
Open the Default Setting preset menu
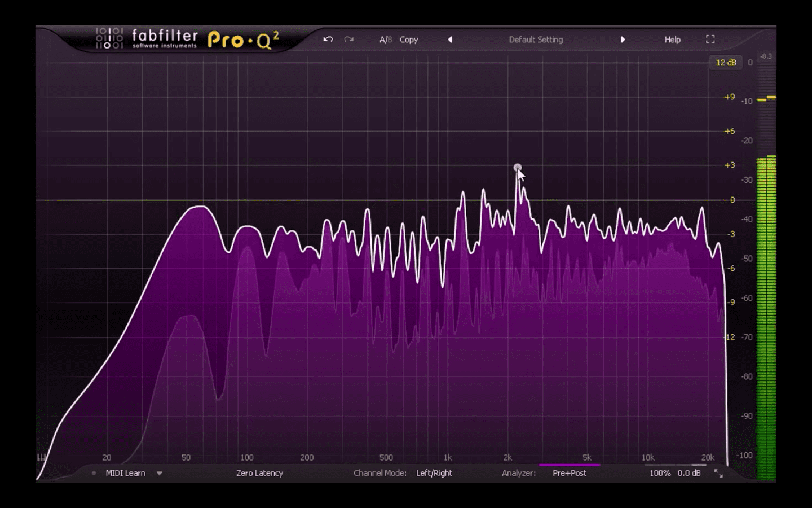pos(536,40)
